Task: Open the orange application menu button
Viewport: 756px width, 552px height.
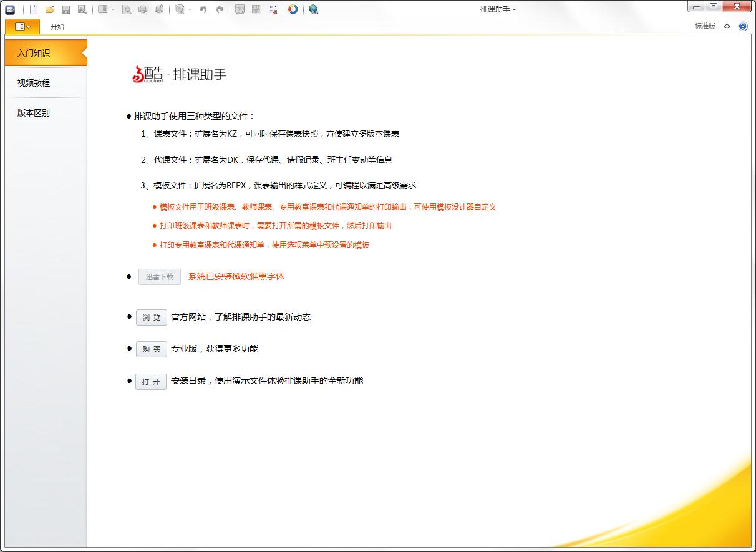Action: [x=22, y=26]
